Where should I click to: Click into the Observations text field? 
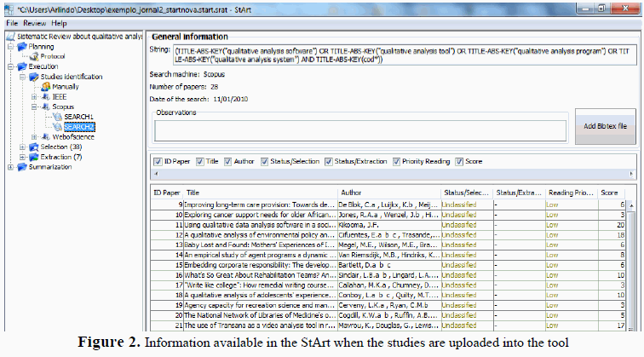pyautogui.click(x=359, y=130)
